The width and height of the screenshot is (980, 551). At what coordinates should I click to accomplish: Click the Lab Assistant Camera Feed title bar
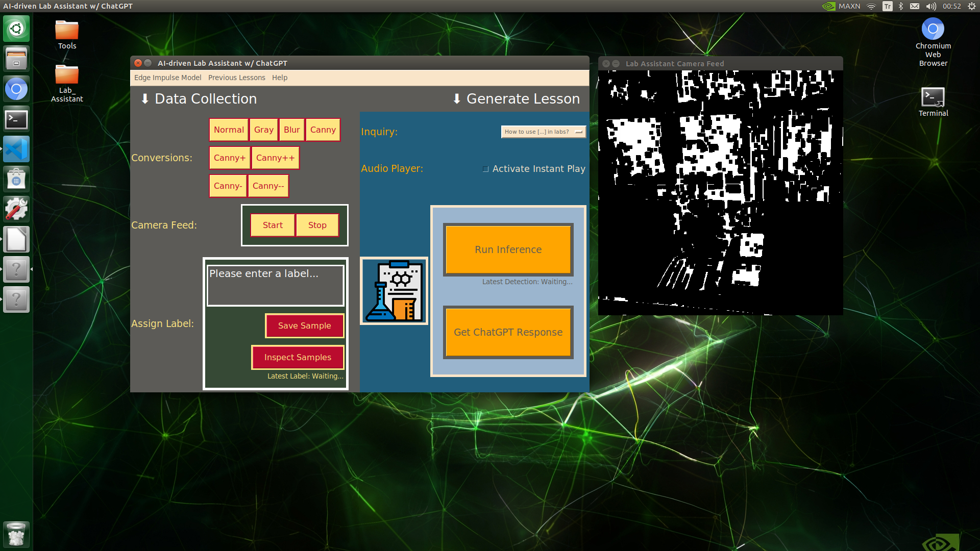(720, 63)
